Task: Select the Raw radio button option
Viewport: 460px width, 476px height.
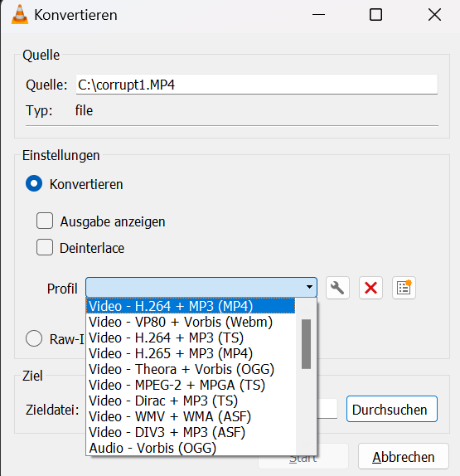Action: 34,338
